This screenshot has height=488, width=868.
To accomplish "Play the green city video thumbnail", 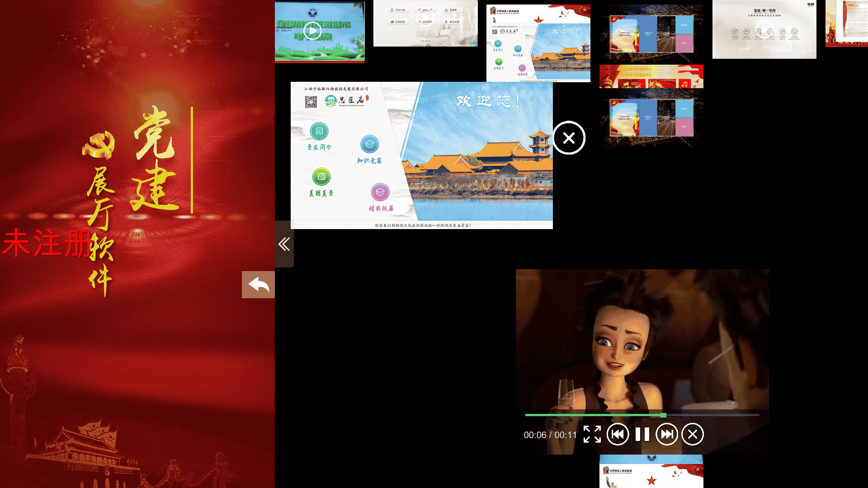I will coord(312,31).
